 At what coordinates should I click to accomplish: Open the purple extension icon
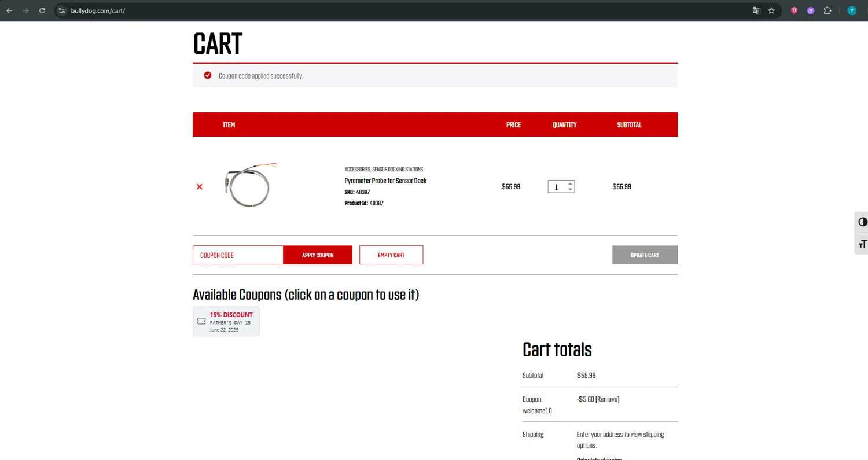pos(811,10)
